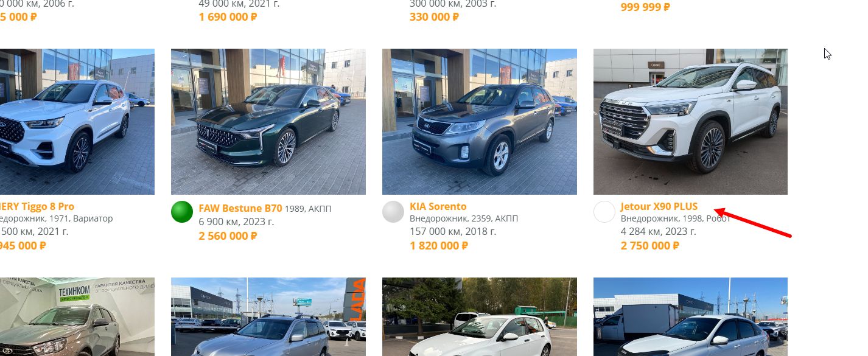Screen dimensions: 868x356
Task: Click the white hatchback photo in bottom row
Action: pyautogui.click(x=480, y=316)
